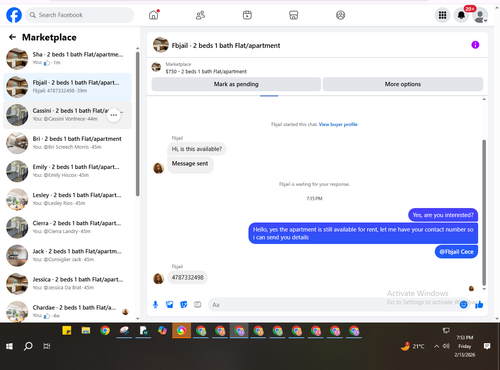Image resolution: width=500 pixels, height=370 pixels.
Task: Click Mark as pending button
Action: (236, 84)
